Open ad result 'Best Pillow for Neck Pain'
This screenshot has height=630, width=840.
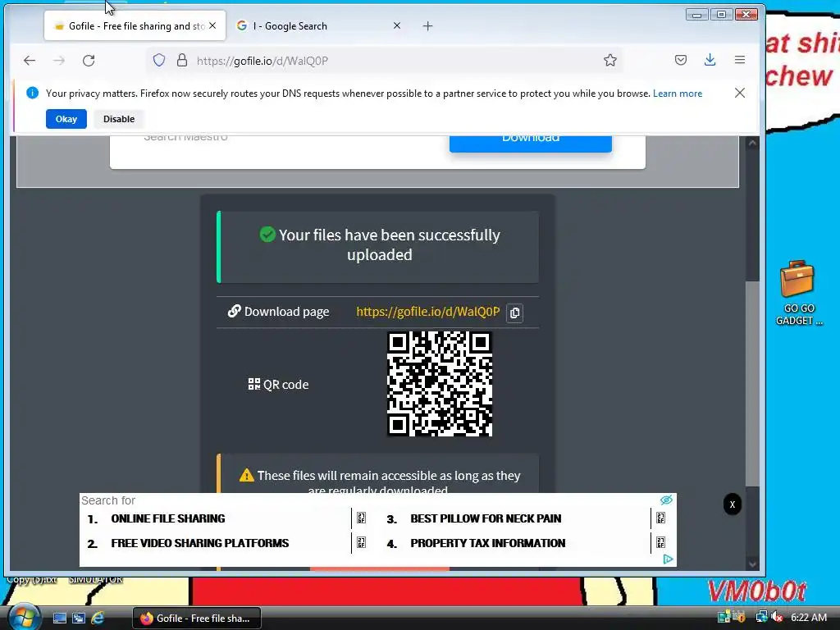(x=486, y=518)
